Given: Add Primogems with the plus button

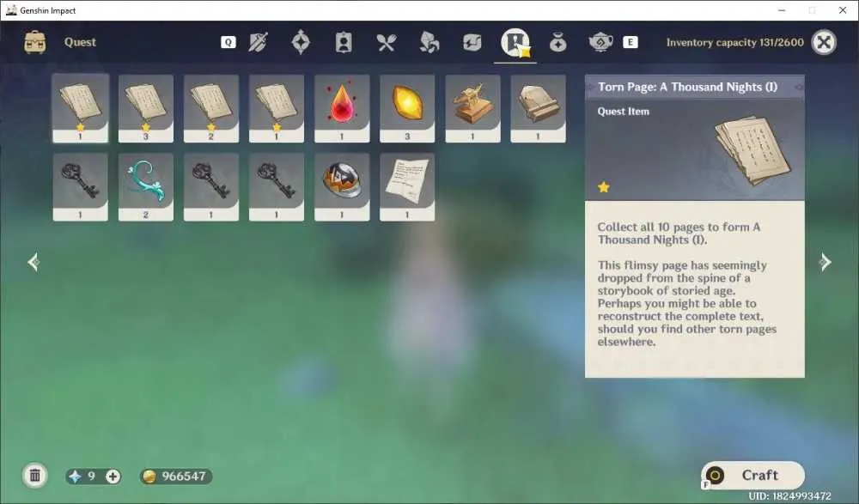Looking at the screenshot, I should click(113, 476).
